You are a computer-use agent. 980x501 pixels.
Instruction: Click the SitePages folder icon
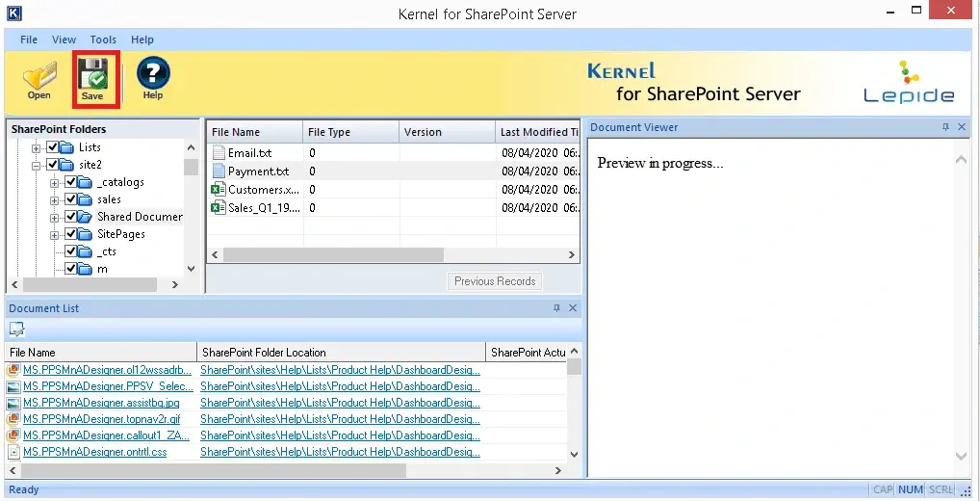pyautogui.click(x=85, y=234)
